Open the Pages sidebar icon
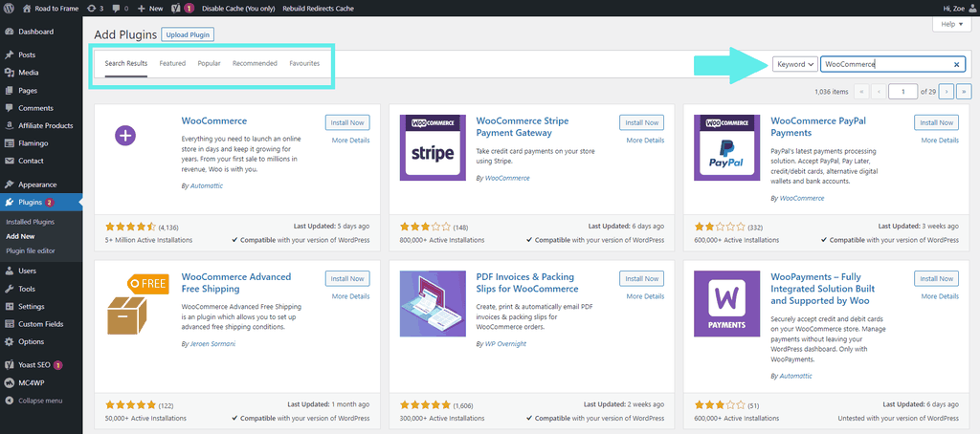 [10, 91]
